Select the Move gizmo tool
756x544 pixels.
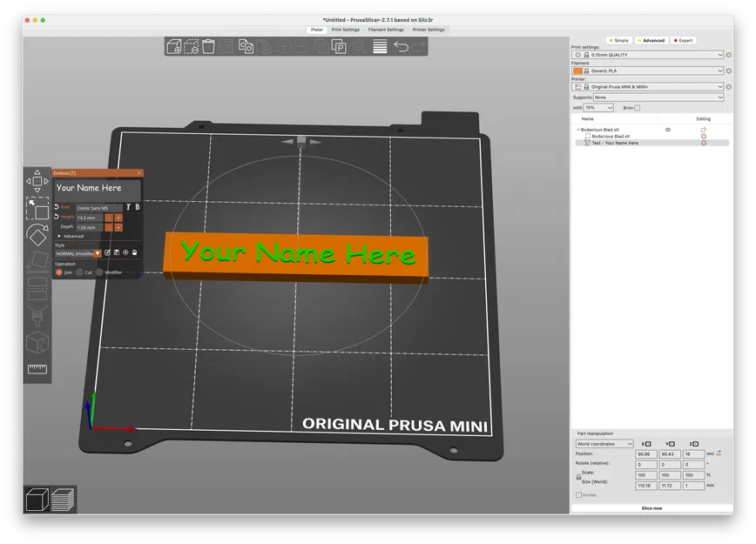[x=37, y=181]
